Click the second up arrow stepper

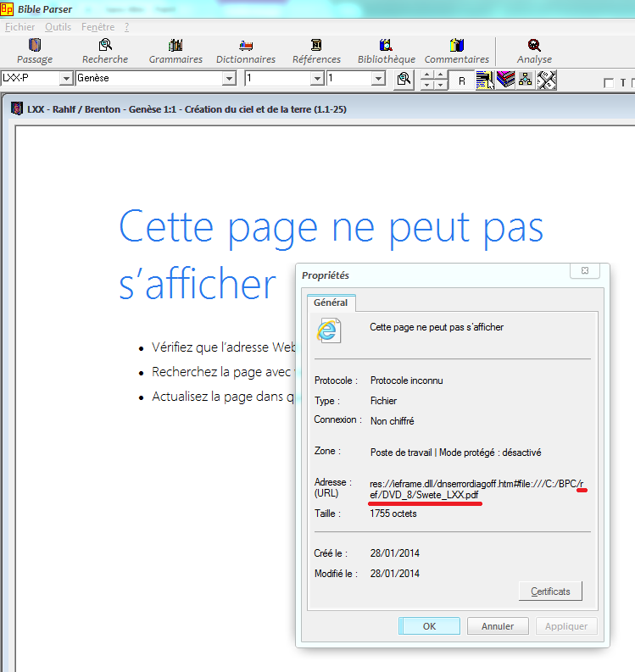440,75
